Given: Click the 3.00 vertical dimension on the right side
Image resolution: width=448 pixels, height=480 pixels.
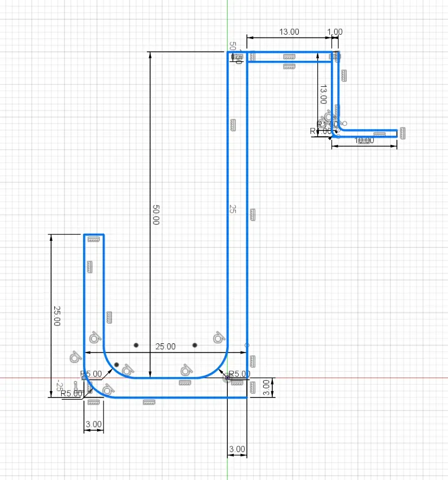Looking at the screenshot, I should 266,387.
